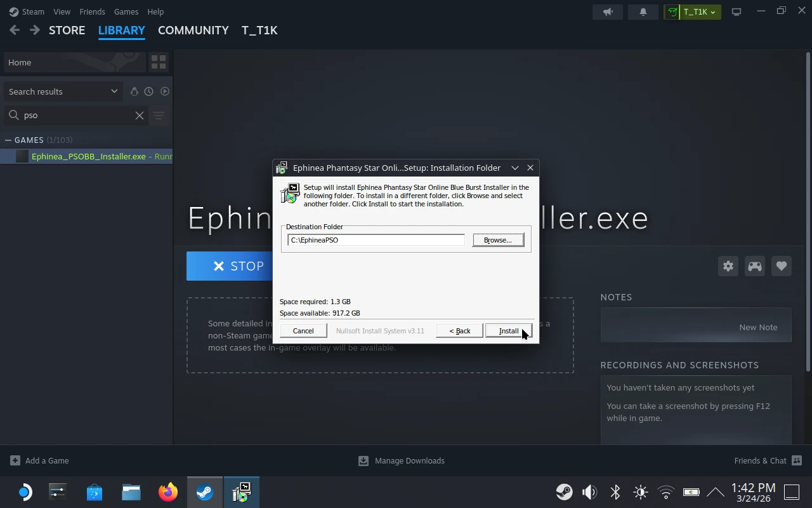Screen dimensions: 812x508
Task: Open the Friends menu
Action: point(92,11)
